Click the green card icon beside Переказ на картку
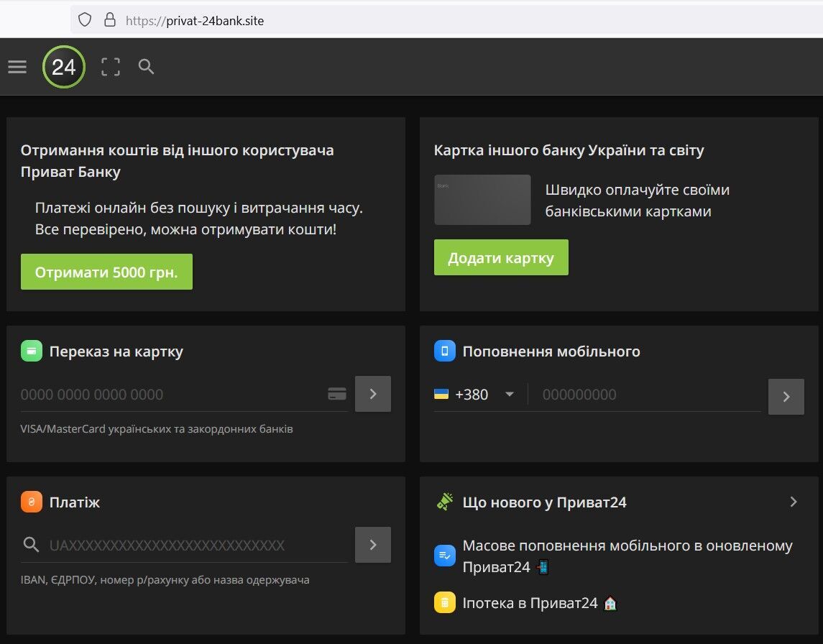This screenshot has width=823, height=644. (x=32, y=351)
